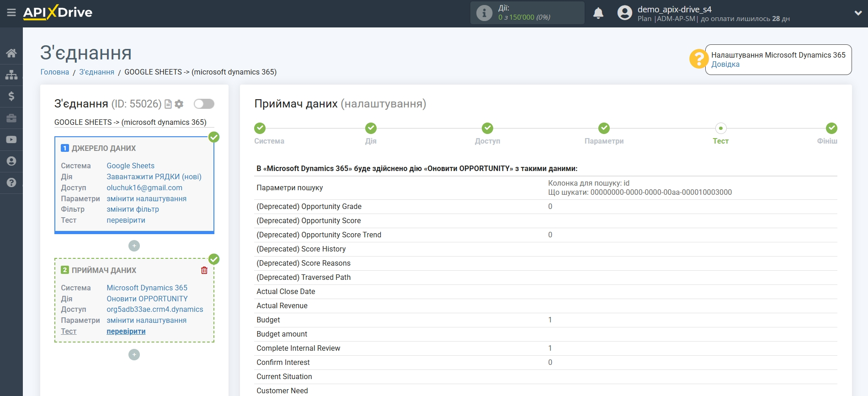Open the YouTube video sidebar icon

pyautogui.click(x=11, y=139)
